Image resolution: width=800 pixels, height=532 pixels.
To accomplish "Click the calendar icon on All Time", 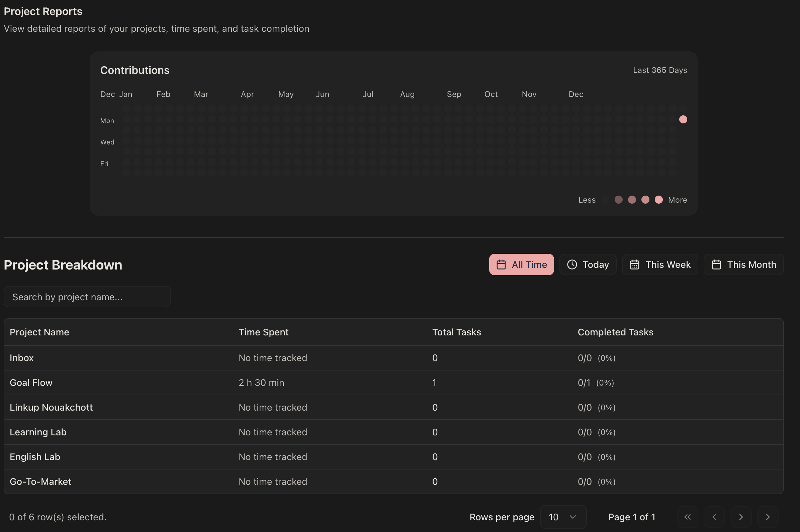I will coord(501,264).
